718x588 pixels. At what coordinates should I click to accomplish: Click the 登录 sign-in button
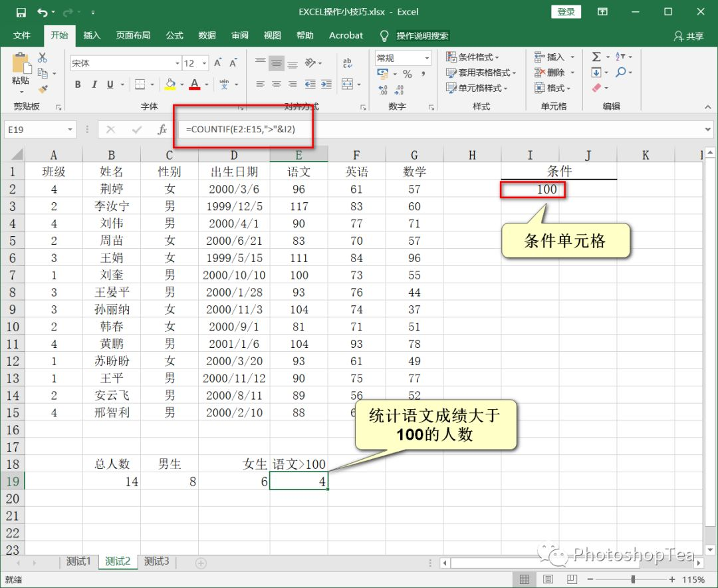tap(566, 12)
